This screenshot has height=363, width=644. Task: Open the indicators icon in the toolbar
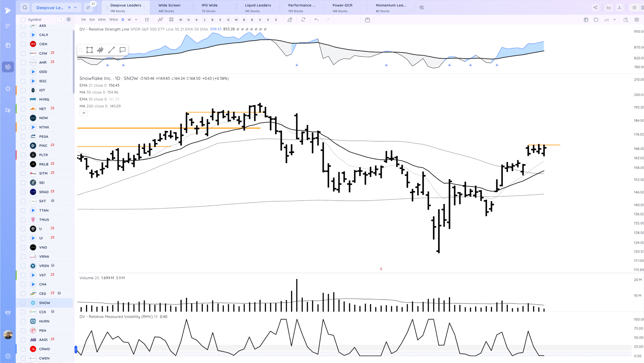point(160,20)
